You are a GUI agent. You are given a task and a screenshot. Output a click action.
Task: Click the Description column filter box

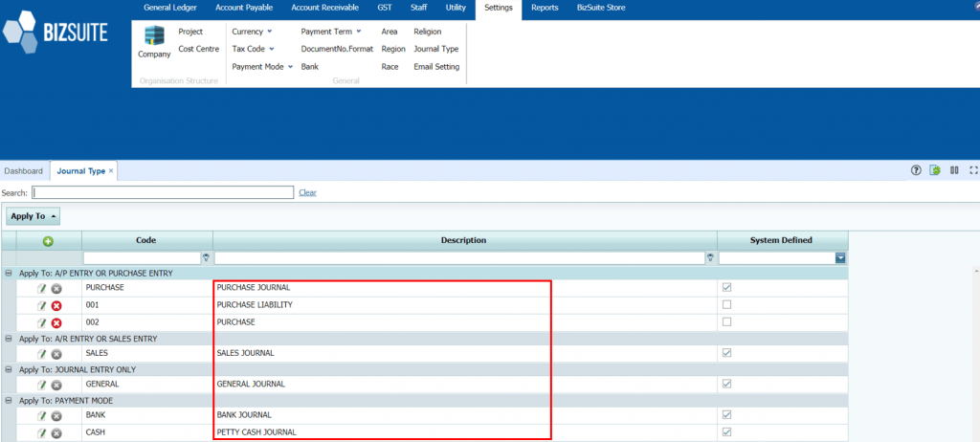459,257
